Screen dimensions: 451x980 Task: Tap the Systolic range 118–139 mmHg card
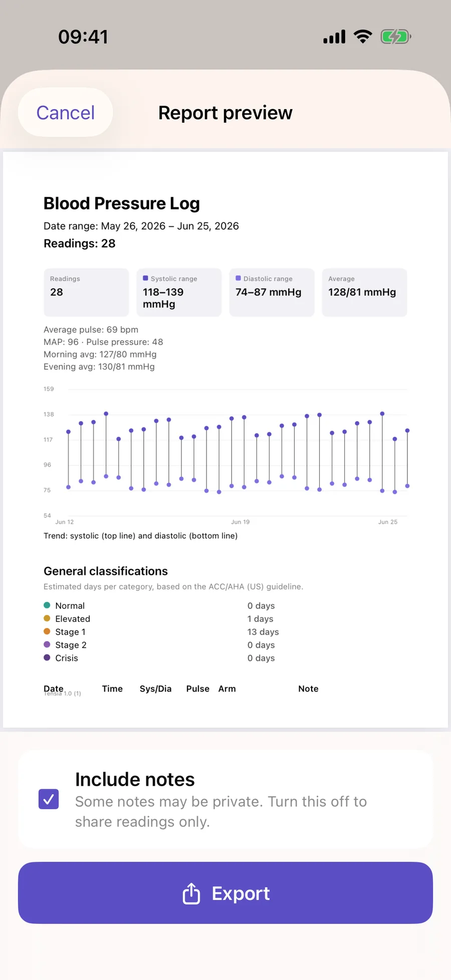tap(179, 292)
